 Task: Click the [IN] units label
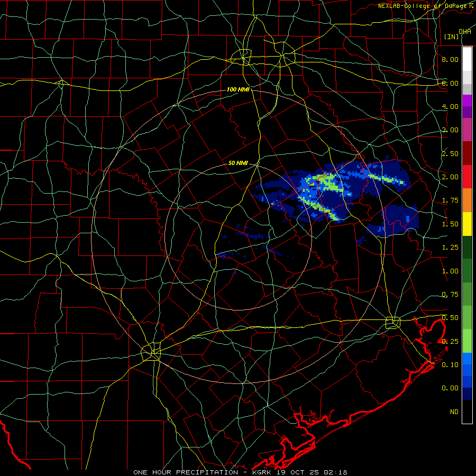pos(452,36)
